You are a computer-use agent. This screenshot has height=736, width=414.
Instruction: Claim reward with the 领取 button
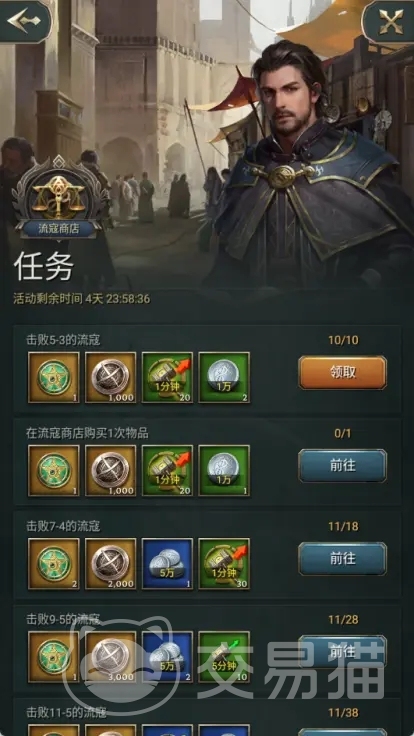(342, 372)
